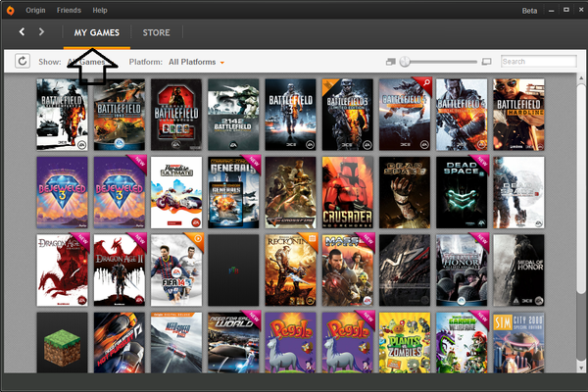Image resolution: width=588 pixels, height=392 pixels.
Task: Open the Friends menu
Action: click(69, 10)
